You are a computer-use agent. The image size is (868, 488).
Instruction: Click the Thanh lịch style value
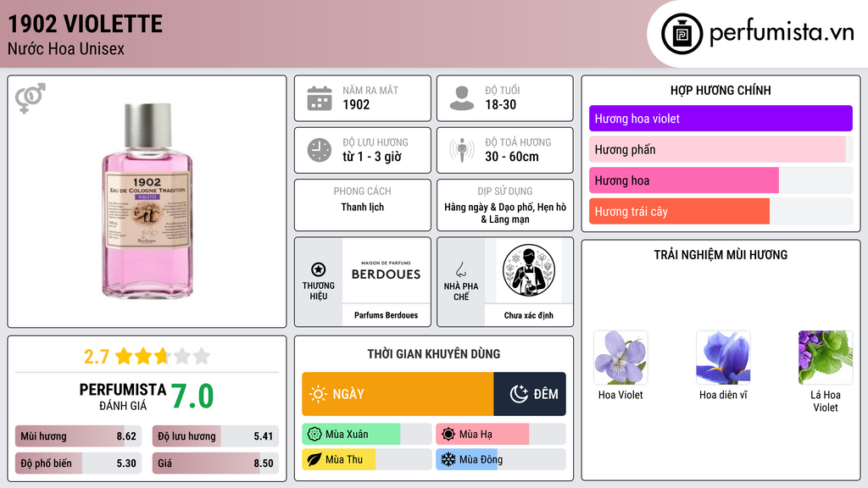[363, 207]
